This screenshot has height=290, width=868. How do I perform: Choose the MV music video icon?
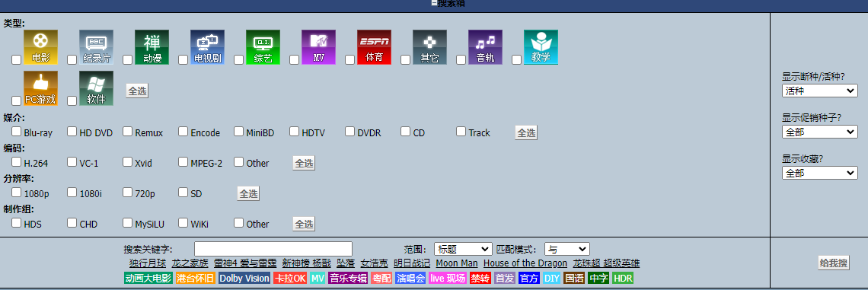point(319,47)
